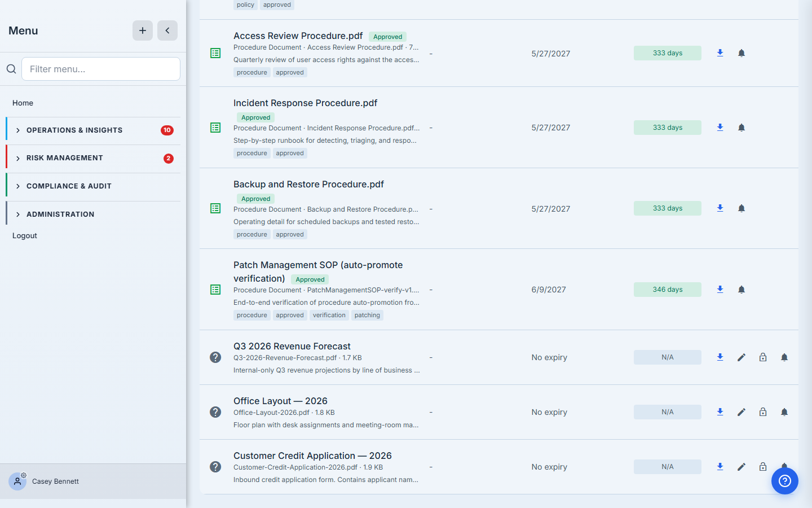
Task: Collapse the sidebar with the chevron button
Action: coord(167,30)
